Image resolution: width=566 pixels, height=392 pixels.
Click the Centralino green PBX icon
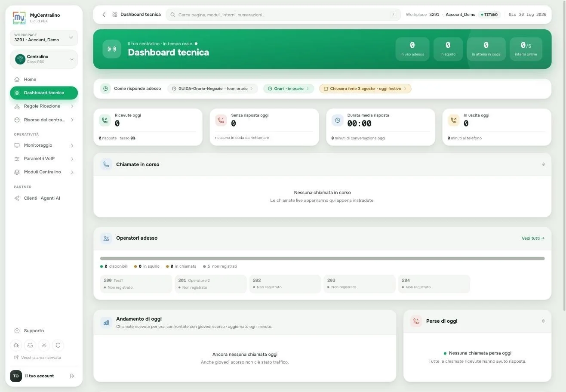[x=20, y=59]
